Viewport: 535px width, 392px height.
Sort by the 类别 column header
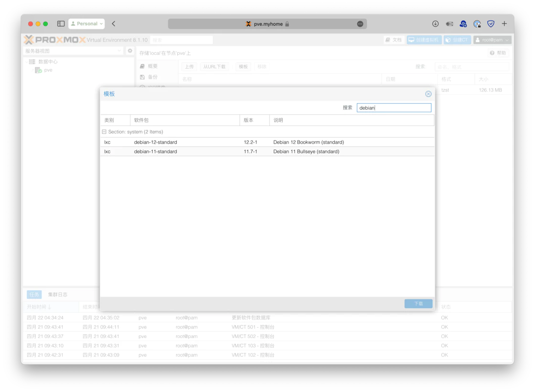[x=115, y=120]
